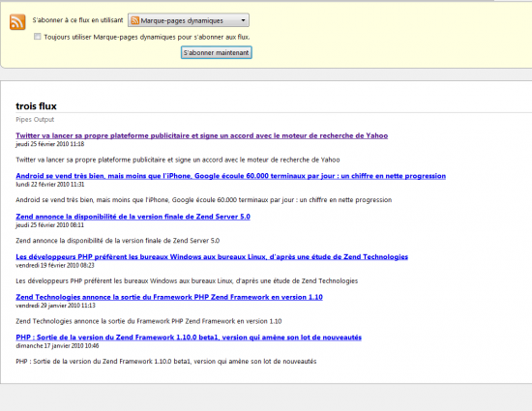Open the Twitter plateforme publicitaire article link
The height and width of the screenshot is (411, 532).
click(x=202, y=135)
